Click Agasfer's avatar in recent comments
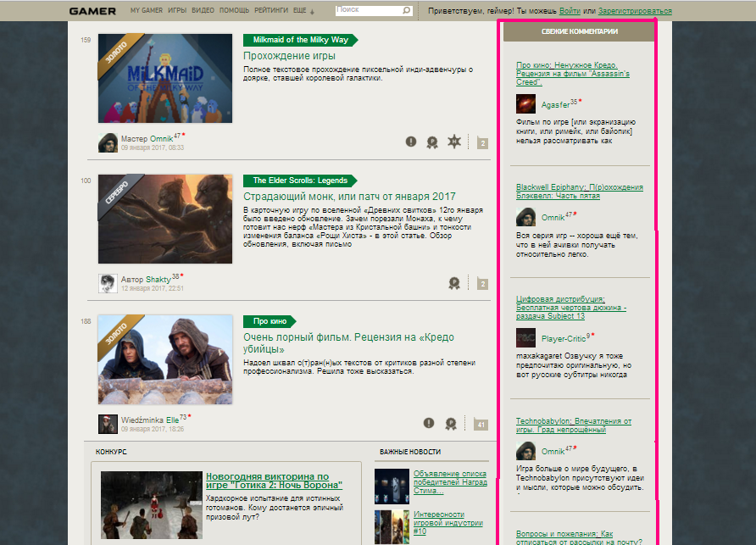 (x=525, y=104)
